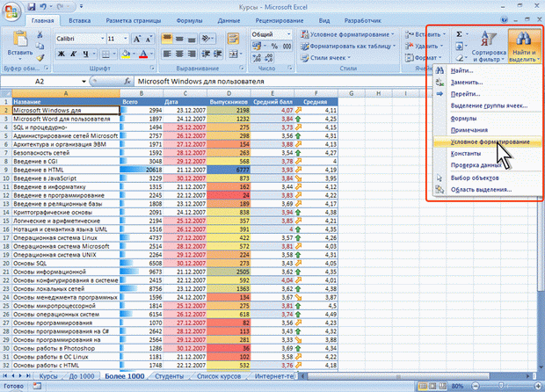Switch to the До 1000 sheet tab

coord(82,376)
